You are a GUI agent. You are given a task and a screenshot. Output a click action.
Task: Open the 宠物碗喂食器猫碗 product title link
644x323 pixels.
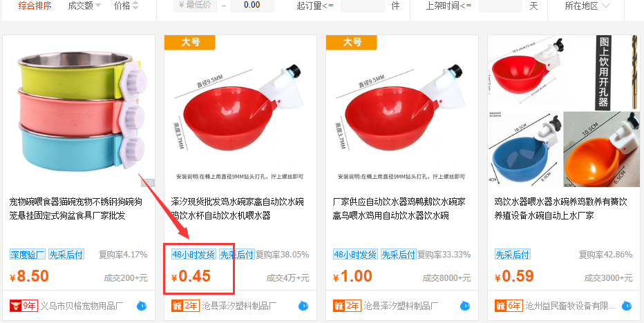click(x=76, y=208)
